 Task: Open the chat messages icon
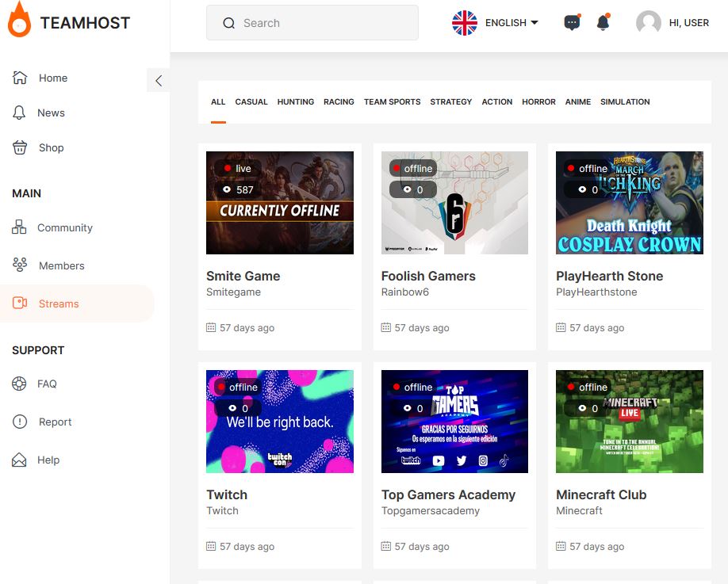[572, 22]
